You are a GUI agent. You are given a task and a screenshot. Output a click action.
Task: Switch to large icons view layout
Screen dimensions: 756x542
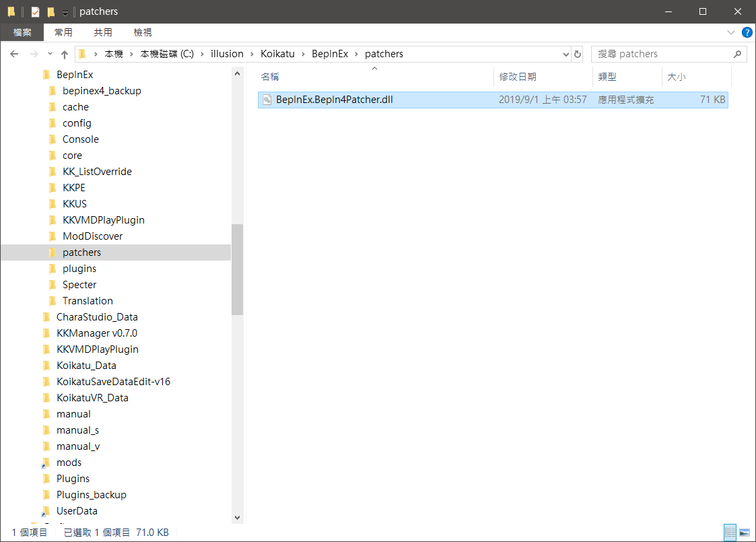[x=745, y=532]
